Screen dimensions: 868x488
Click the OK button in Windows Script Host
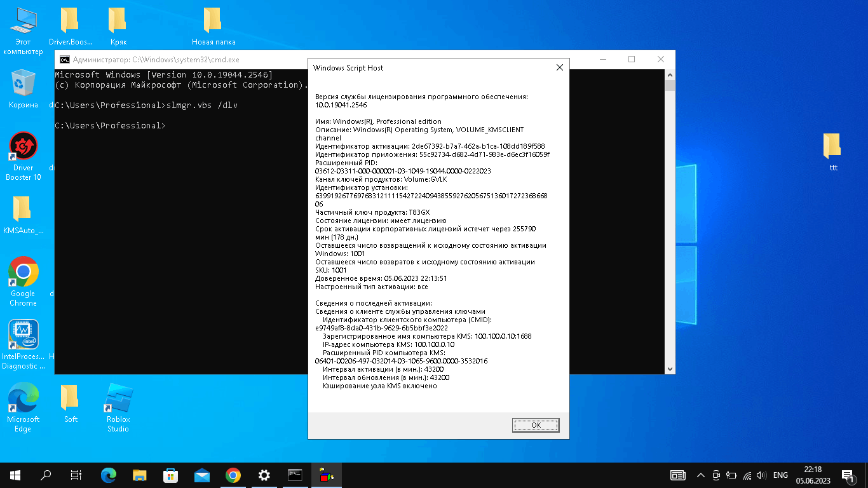click(536, 425)
